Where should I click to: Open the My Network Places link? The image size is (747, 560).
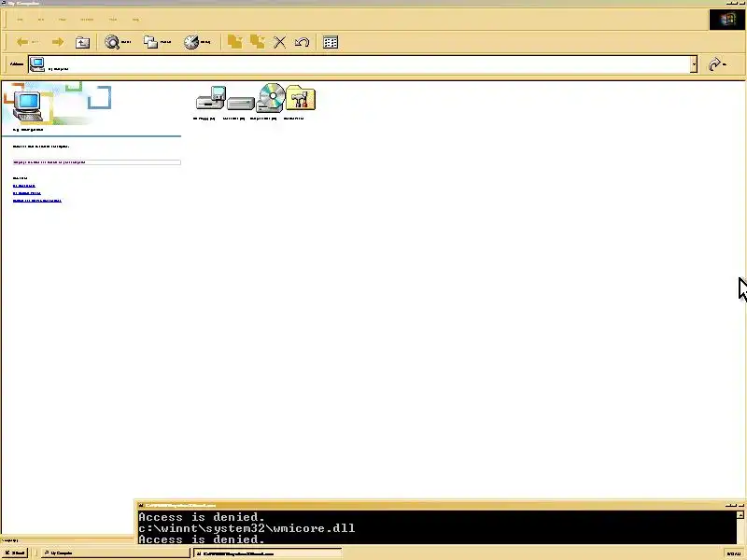tap(27, 193)
